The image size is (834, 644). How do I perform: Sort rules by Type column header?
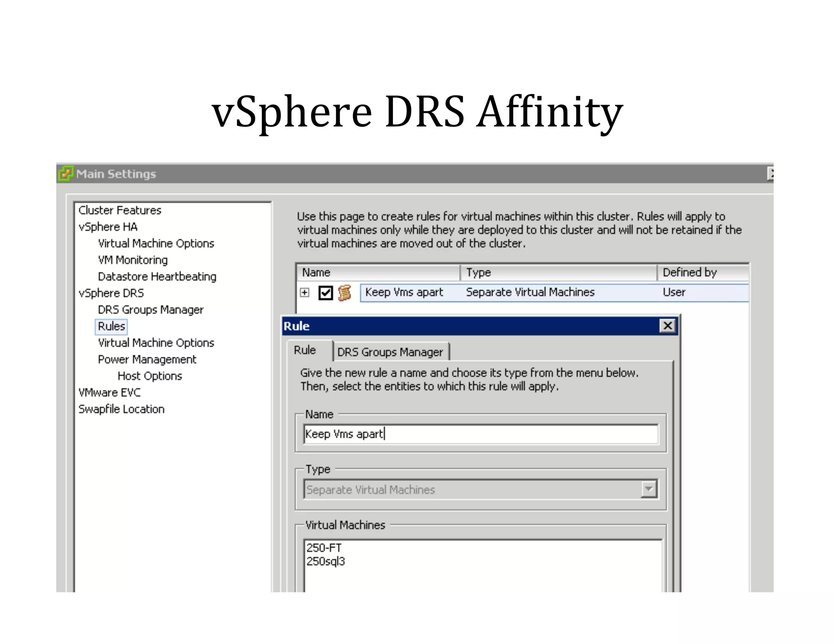(x=558, y=272)
